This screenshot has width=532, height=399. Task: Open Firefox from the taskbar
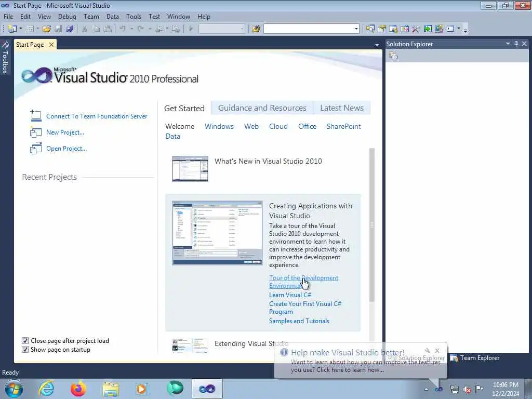coord(78,389)
